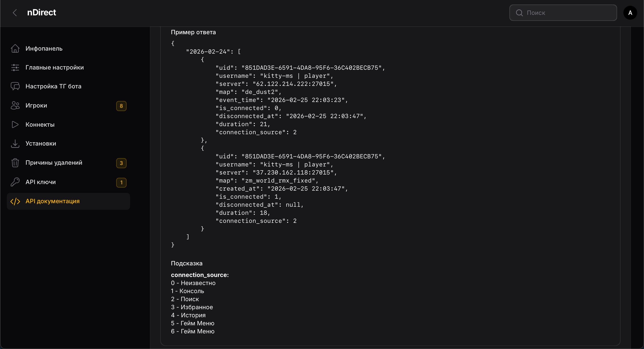
Task: Click the Главные настройки sliders icon
Action: pyautogui.click(x=15, y=67)
